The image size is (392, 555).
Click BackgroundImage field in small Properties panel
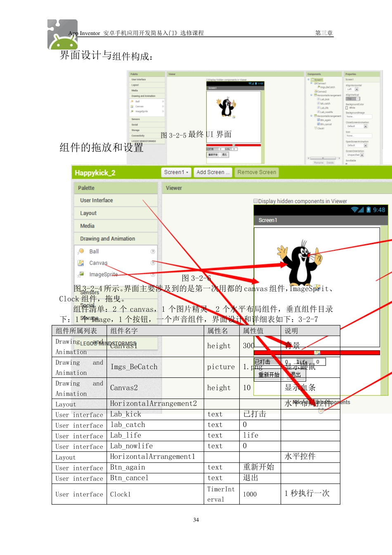359,117
